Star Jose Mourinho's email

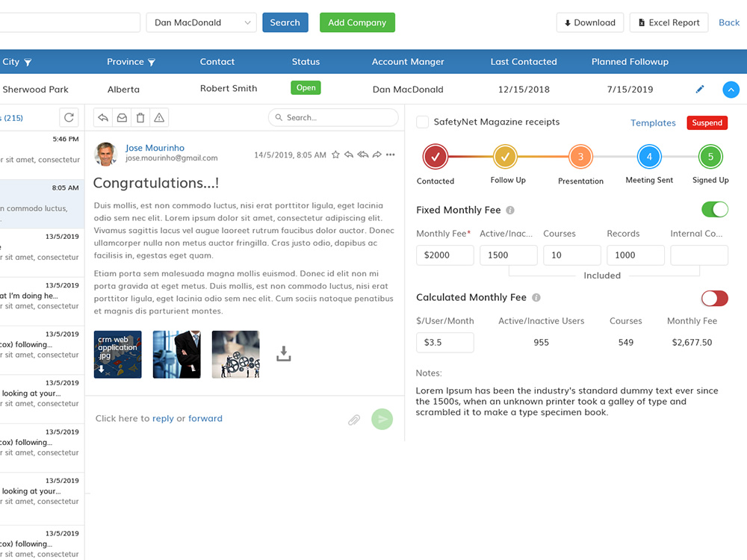point(335,155)
